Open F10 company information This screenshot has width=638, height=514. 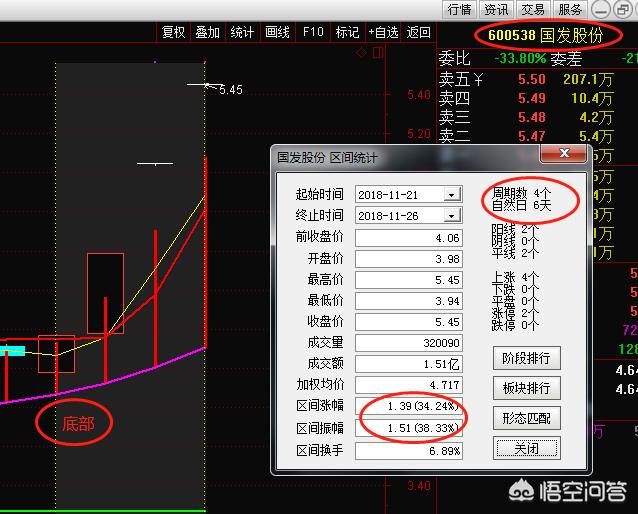[313, 32]
